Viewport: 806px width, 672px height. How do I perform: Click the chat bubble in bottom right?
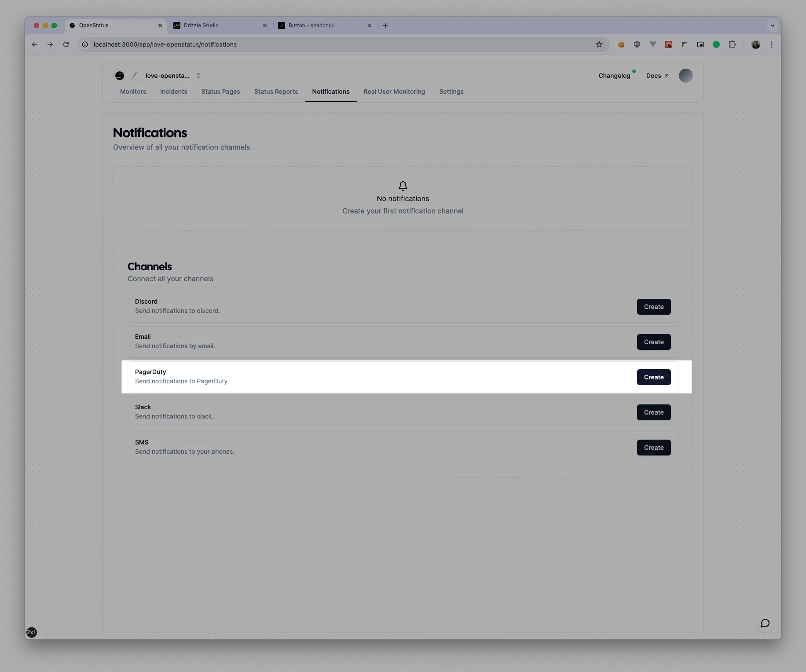(x=765, y=623)
